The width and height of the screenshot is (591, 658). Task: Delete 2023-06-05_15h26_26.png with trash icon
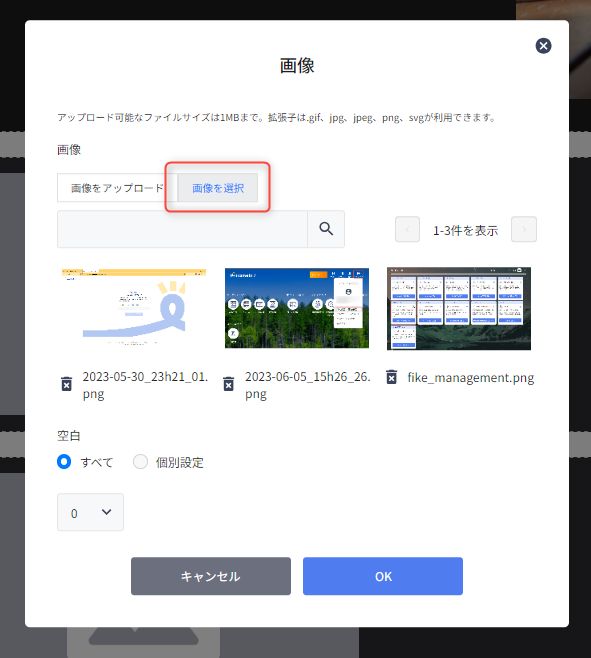(x=229, y=384)
